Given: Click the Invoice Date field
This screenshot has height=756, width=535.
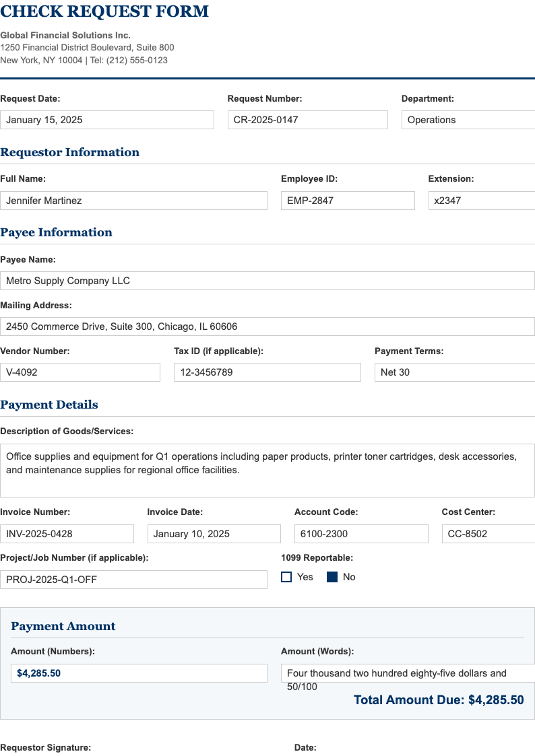Looking at the screenshot, I should pos(214,533).
